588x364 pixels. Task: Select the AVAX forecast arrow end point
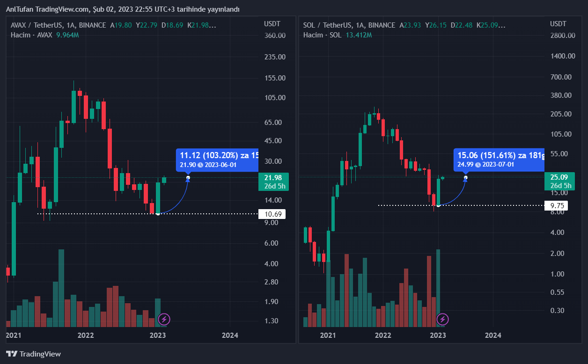pyautogui.click(x=188, y=178)
